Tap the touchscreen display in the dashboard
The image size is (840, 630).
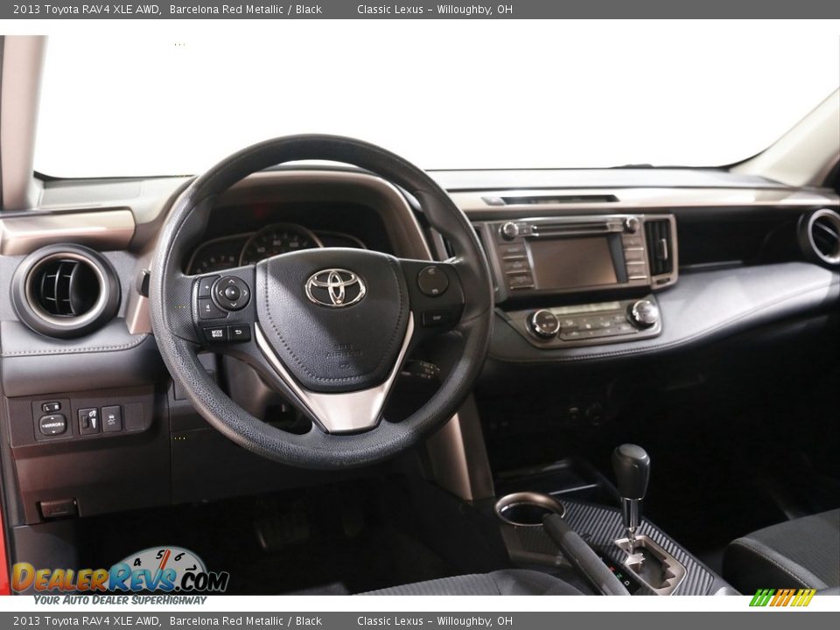click(x=574, y=262)
